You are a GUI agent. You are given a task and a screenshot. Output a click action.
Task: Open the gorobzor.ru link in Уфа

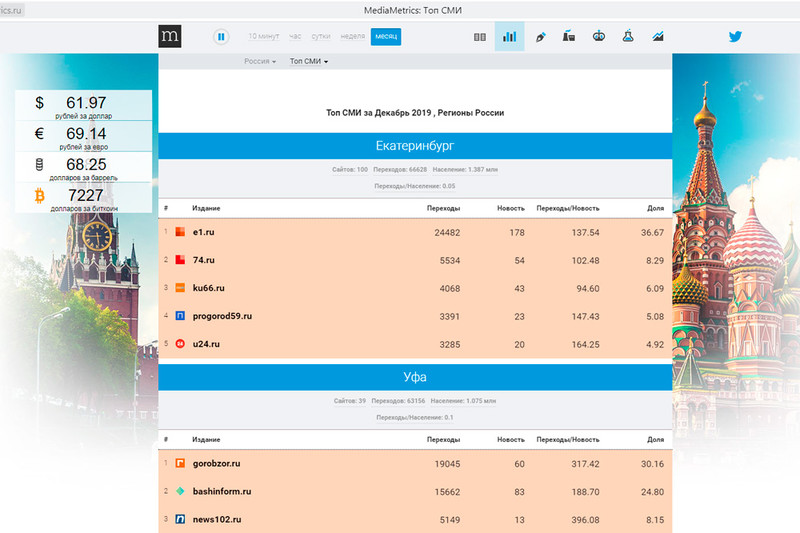pyautogui.click(x=216, y=464)
